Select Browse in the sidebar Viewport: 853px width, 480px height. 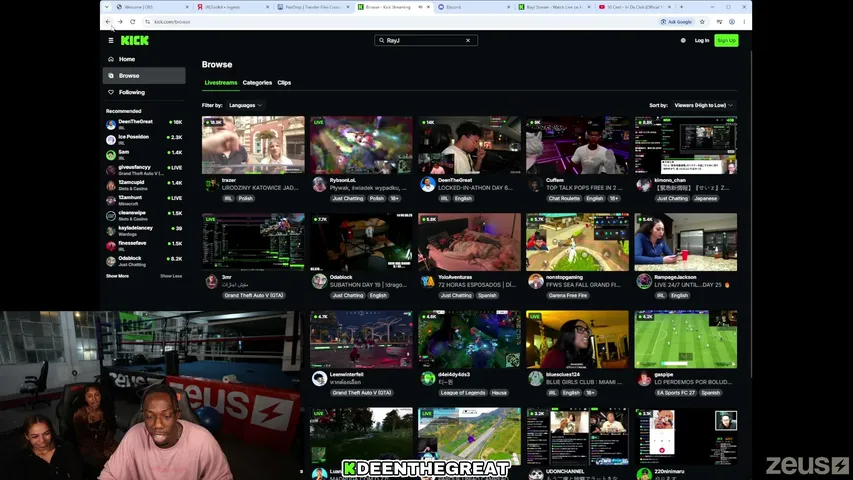click(x=144, y=76)
